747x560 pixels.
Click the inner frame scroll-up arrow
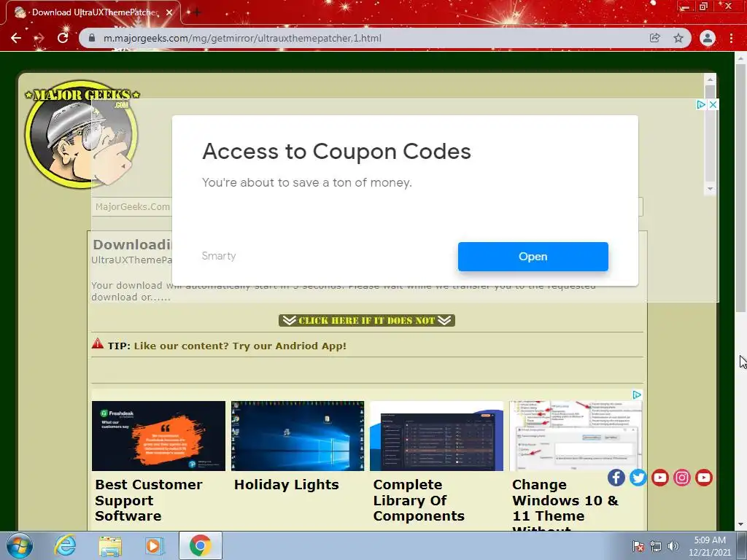coord(710,79)
